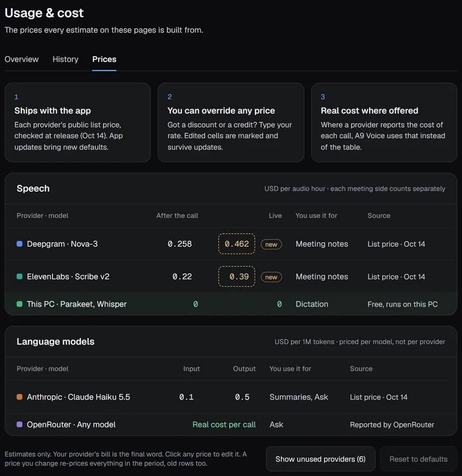Viewport: 462px width, 476px height.
Task: Edit Claude Haiku 5.5 output price 0.5
Action: (242, 397)
